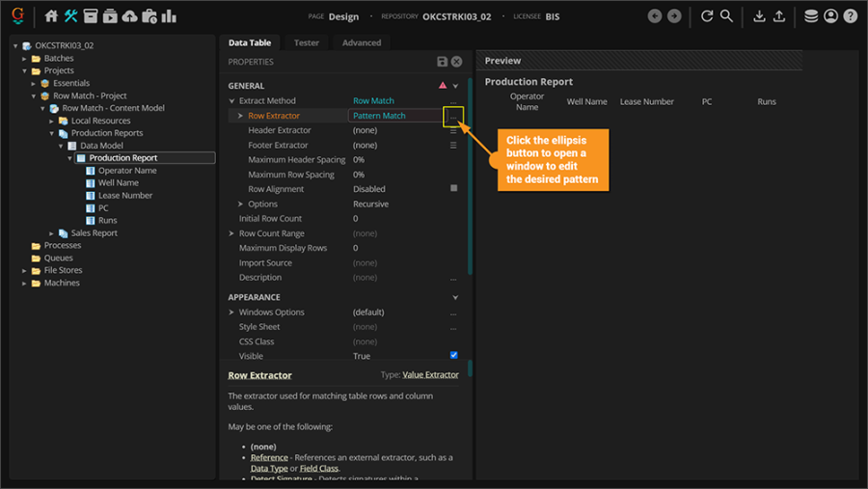The height and width of the screenshot is (489, 868).
Task: Open the Imports cloud upload icon
Action: pyautogui.click(x=129, y=16)
